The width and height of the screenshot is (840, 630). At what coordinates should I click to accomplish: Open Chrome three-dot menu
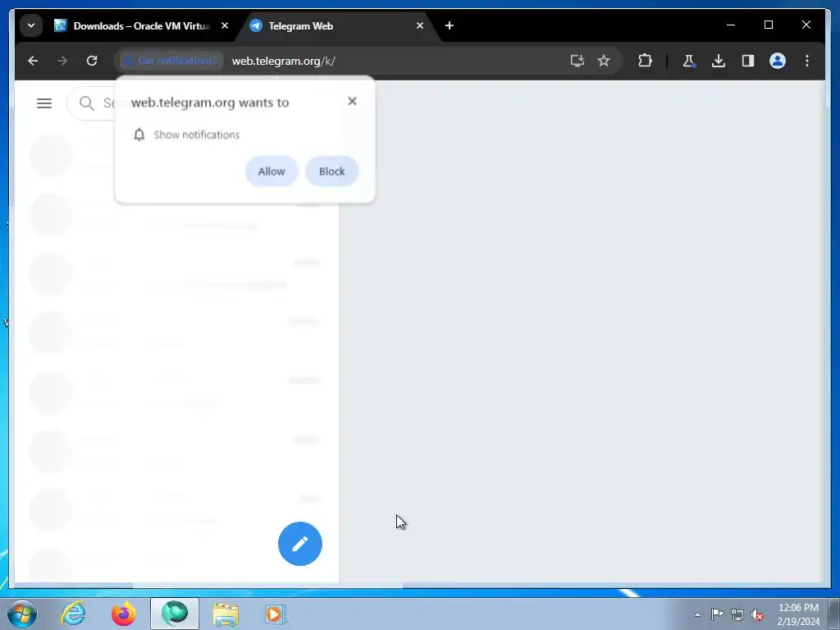coord(807,61)
